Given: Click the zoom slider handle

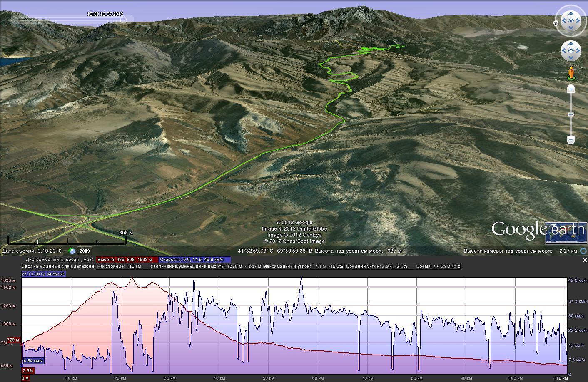Looking at the screenshot, I should [571, 114].
